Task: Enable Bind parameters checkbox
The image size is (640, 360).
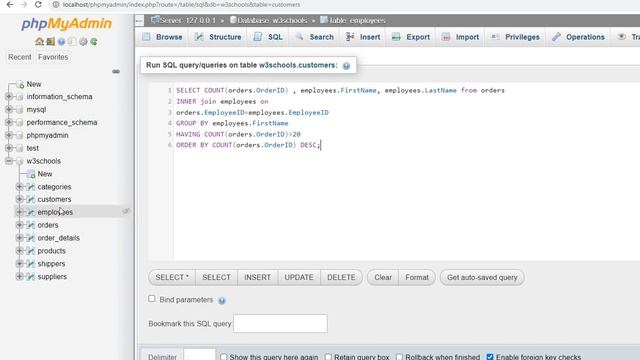Action: point(152,299)
